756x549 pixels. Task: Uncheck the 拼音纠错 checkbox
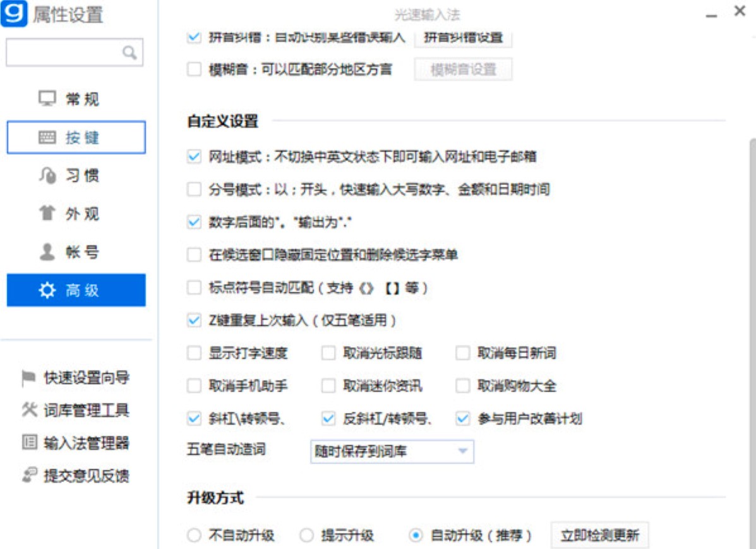(194, 37)
